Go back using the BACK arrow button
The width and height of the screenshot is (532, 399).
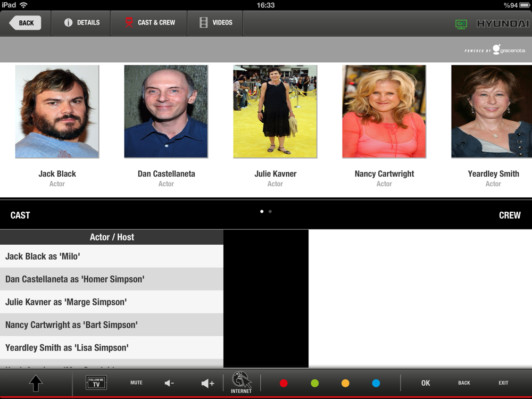click(25, 23)
